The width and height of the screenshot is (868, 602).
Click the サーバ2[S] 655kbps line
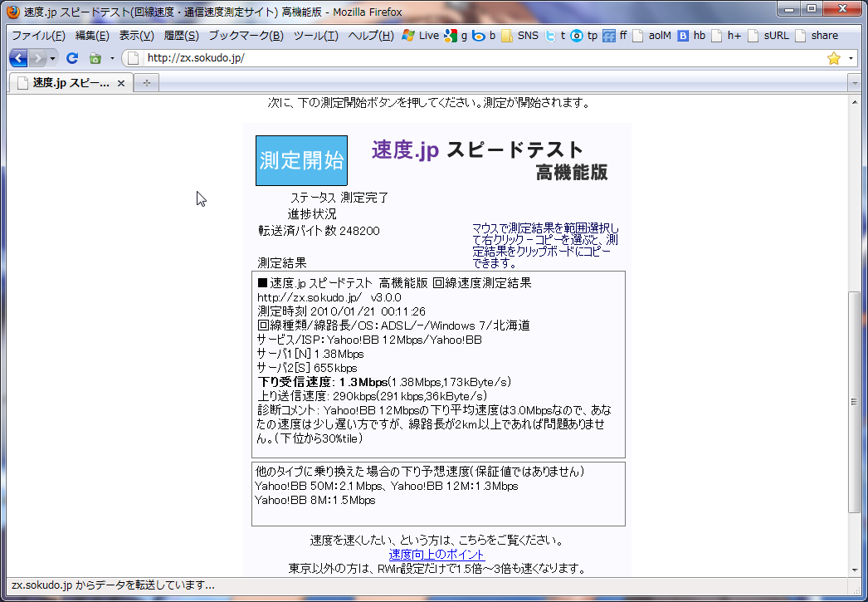(307, 369)
